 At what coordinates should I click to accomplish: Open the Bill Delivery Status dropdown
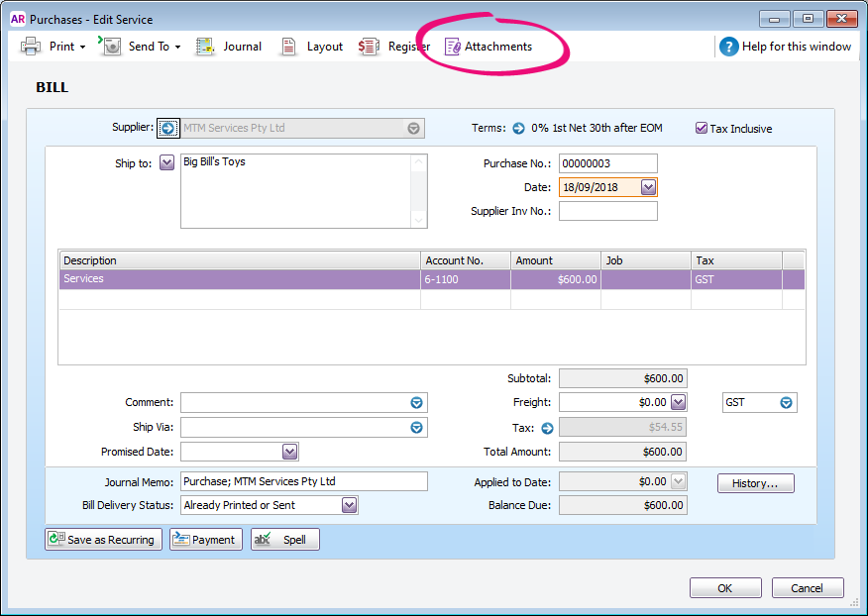(x=349, y=505)
